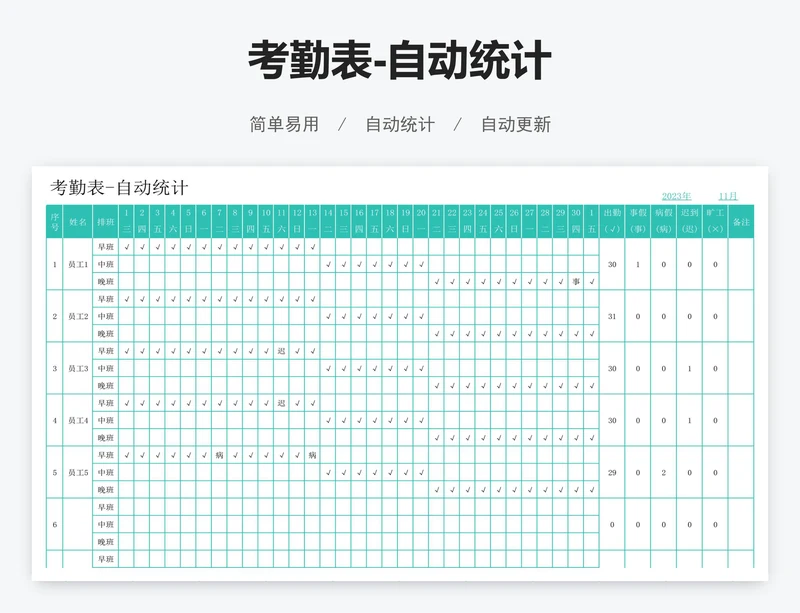Image resolution: width=800 pixels, height=613 pixels.
Task: Select 员工1 中班 checkmark under day 14
Action: (x=328, y=264)
